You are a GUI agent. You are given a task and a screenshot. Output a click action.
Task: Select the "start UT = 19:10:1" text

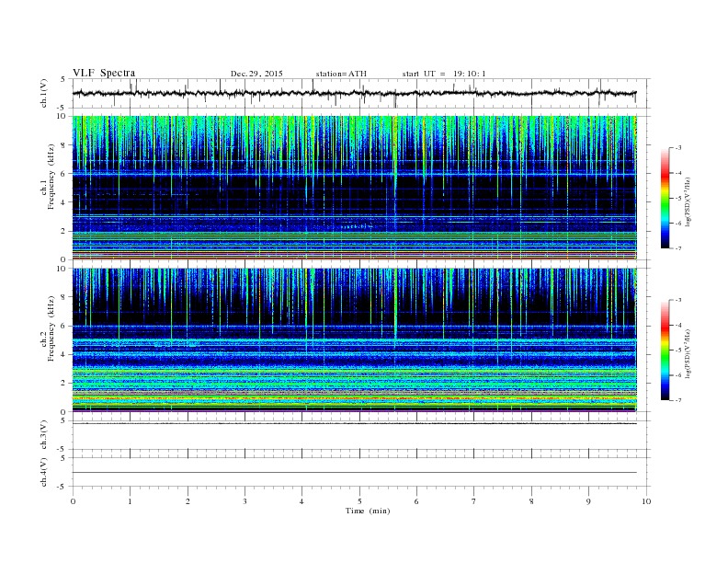444,74
